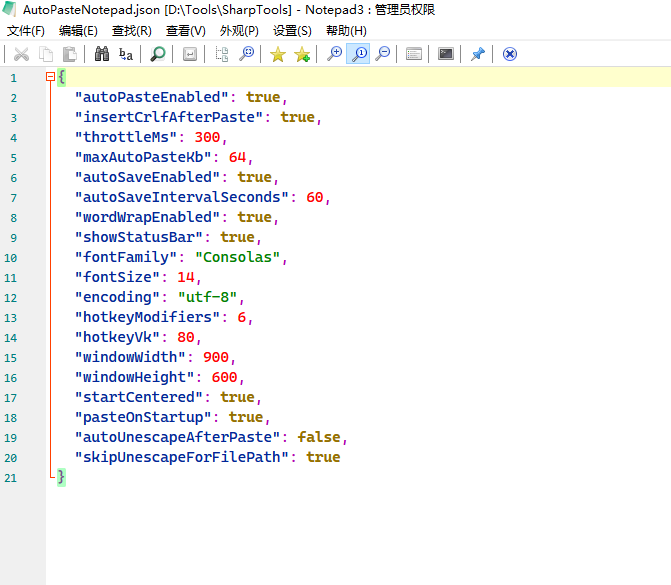Click the "autoPasteEnabled" key text
Image resolution: width=671 pixels, height=585 pixels.
click(151, 98)
